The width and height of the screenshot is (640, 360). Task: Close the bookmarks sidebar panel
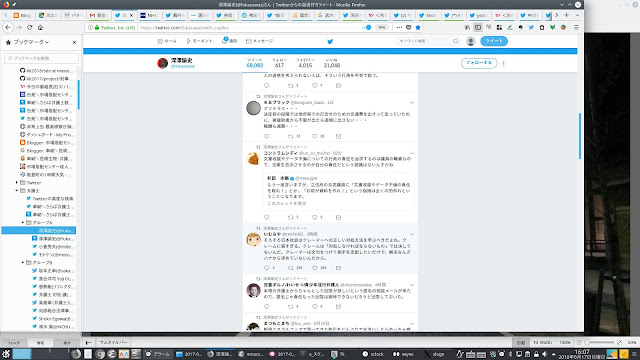point(74,42)
